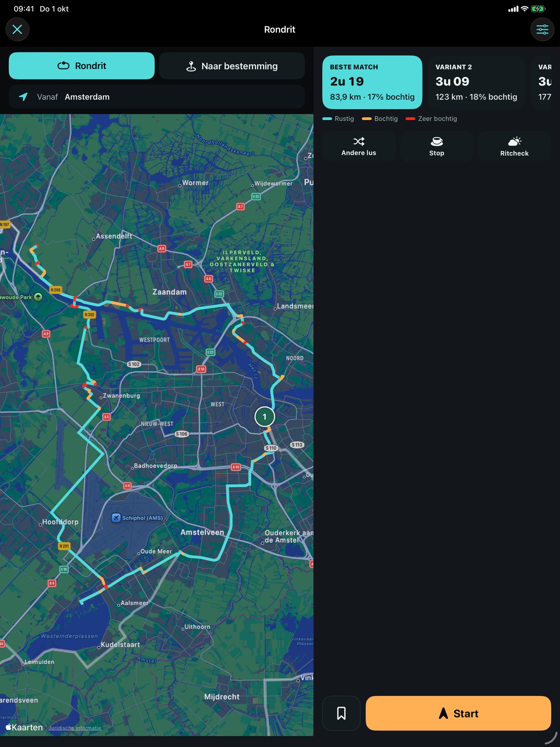Tap the Kudelstaart map label
This screenshot has height=747, width=560.
pyautogui.click(x=120, y=645)
